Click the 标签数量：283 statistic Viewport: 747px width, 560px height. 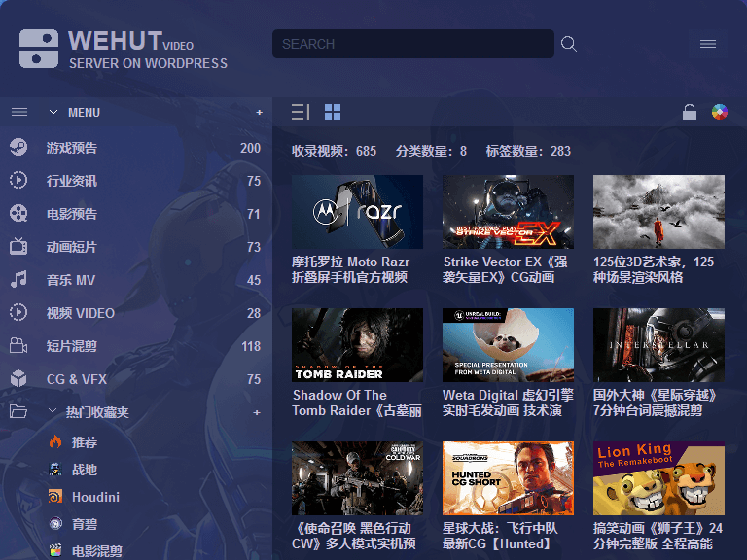click(x=528, y=151)
